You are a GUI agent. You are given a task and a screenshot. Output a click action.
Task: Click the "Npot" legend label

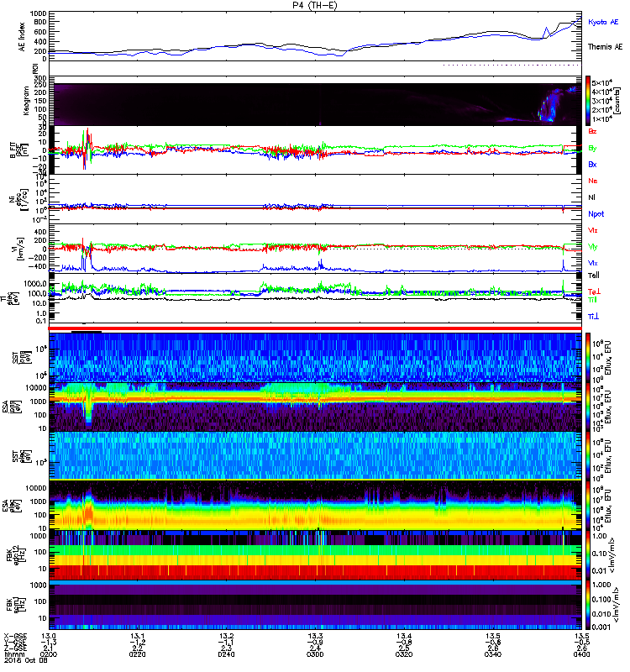pyautogui.click(x=596, y=214)
